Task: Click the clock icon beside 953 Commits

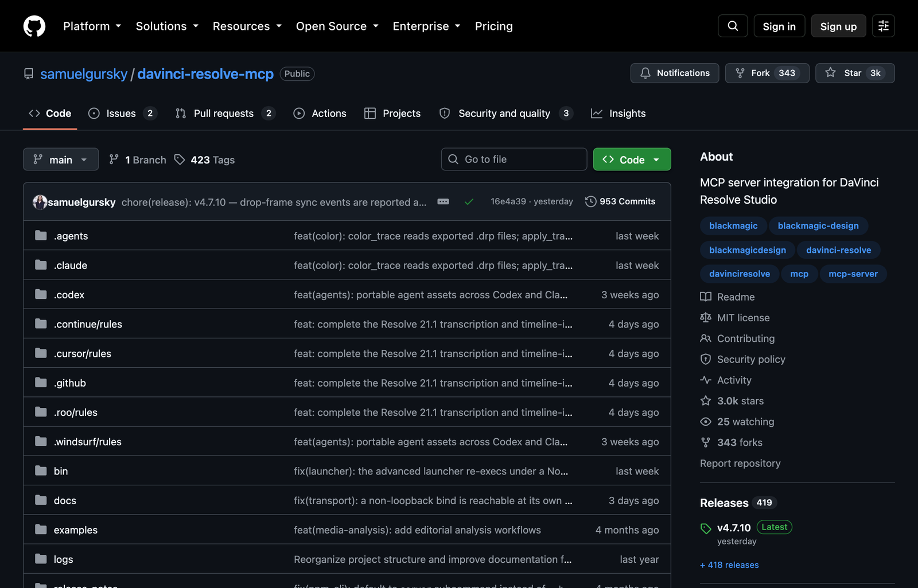Action: [x=590, y=201]
